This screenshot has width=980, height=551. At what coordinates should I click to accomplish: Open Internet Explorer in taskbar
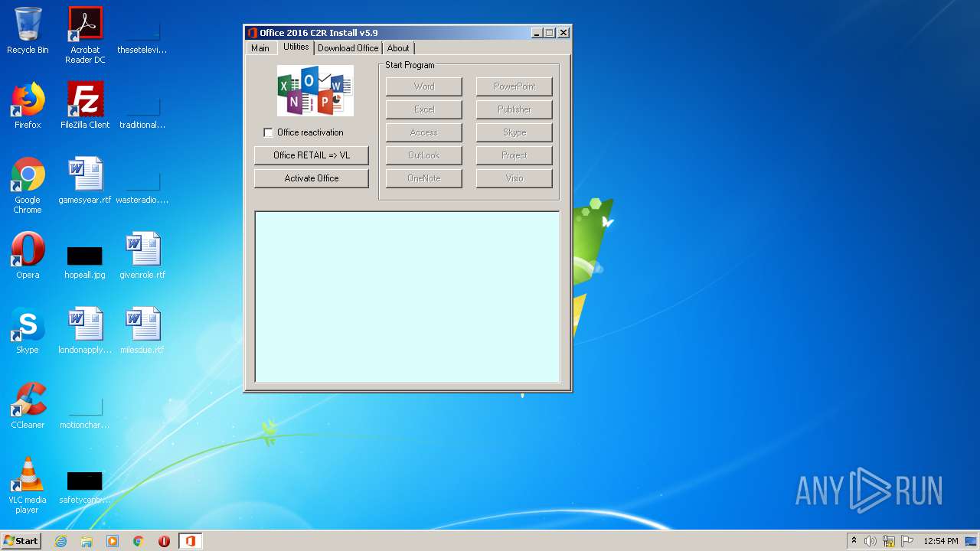(x=60, y=541)
